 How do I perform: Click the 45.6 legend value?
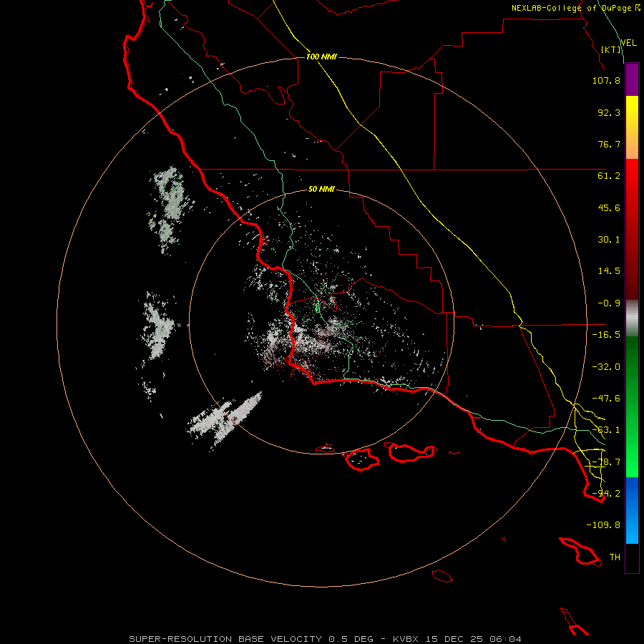[609, 208]
